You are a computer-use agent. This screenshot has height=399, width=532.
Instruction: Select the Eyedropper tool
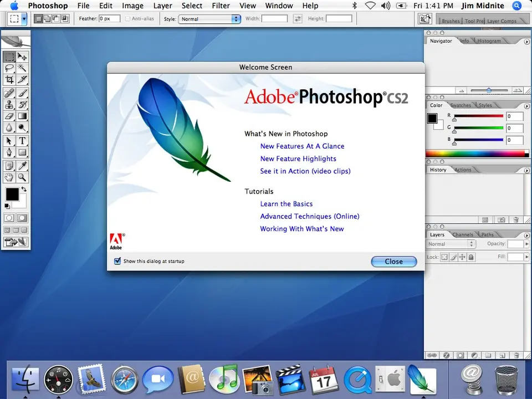coord(22,165)
